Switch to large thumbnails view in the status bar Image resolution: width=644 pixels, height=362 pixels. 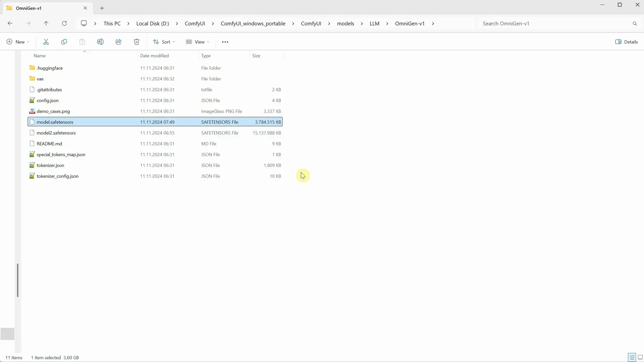pos(640,357)
